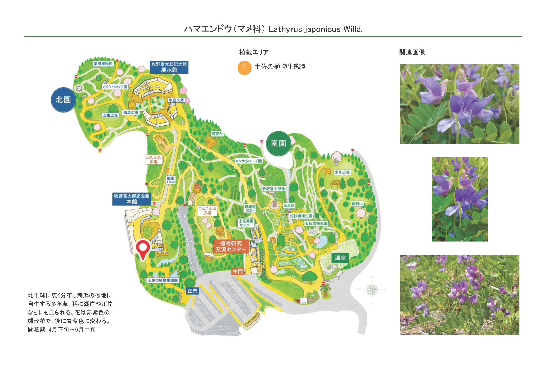
Task: Click the 薬用植物区 map label
Action: [103, 64]
